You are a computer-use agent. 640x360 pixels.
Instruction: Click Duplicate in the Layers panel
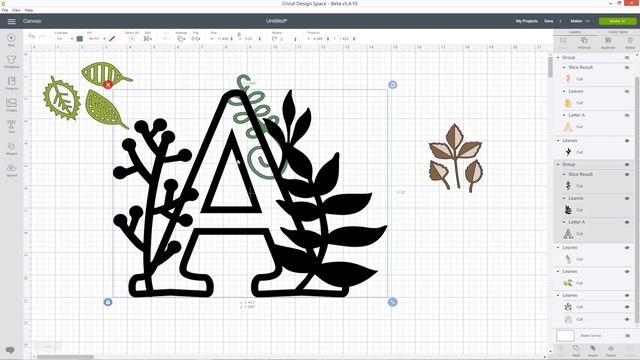[x=608, y=42]
